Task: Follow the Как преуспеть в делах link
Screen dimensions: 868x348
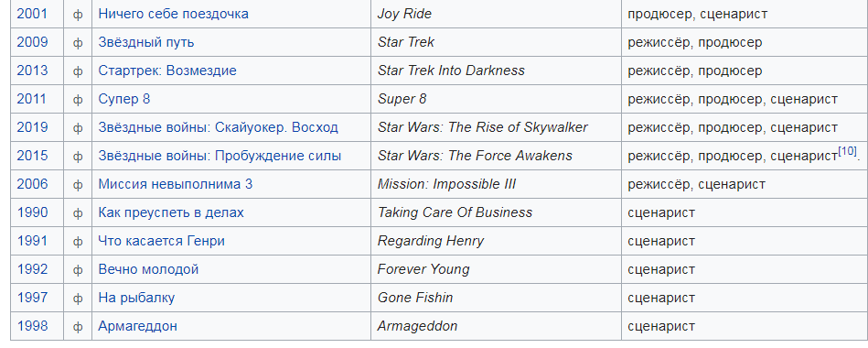Action: (x=171, y=212)
